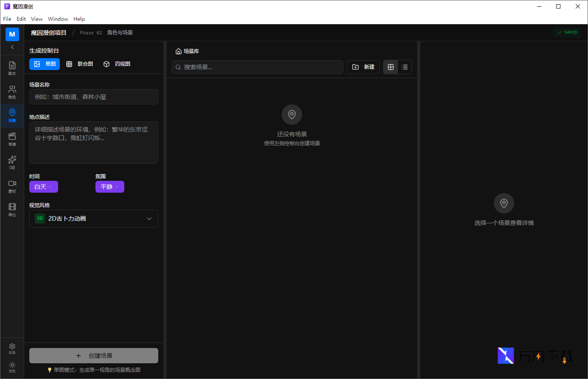Select the 联合图 generation mode tab
Viewport: 588px width, 379px height.
(x=80, y=64)
